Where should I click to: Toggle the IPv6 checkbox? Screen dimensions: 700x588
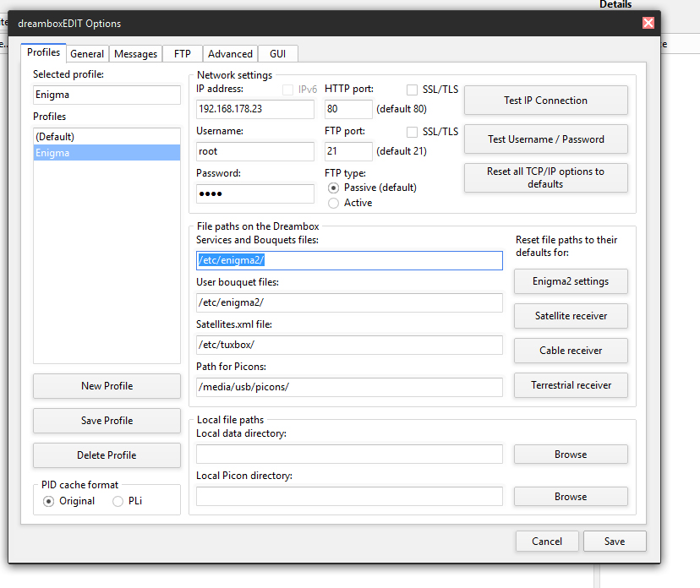[288, 90]
